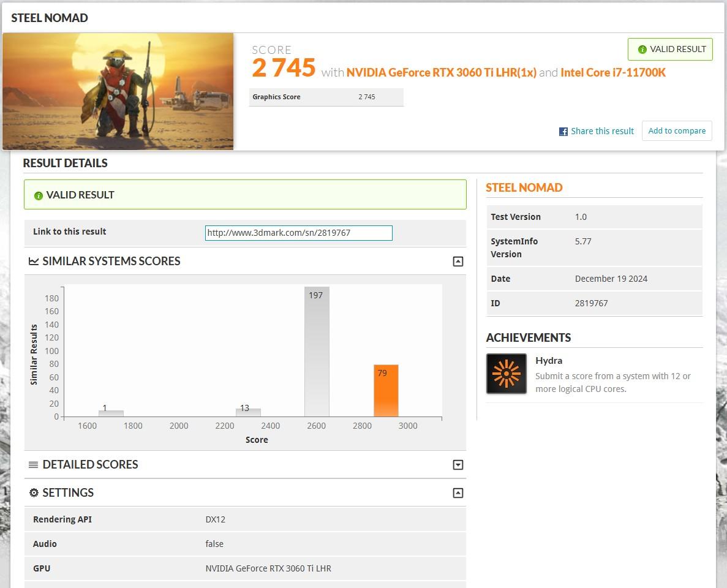
Task: Open the Share this result link
Action: pos(602,131)
